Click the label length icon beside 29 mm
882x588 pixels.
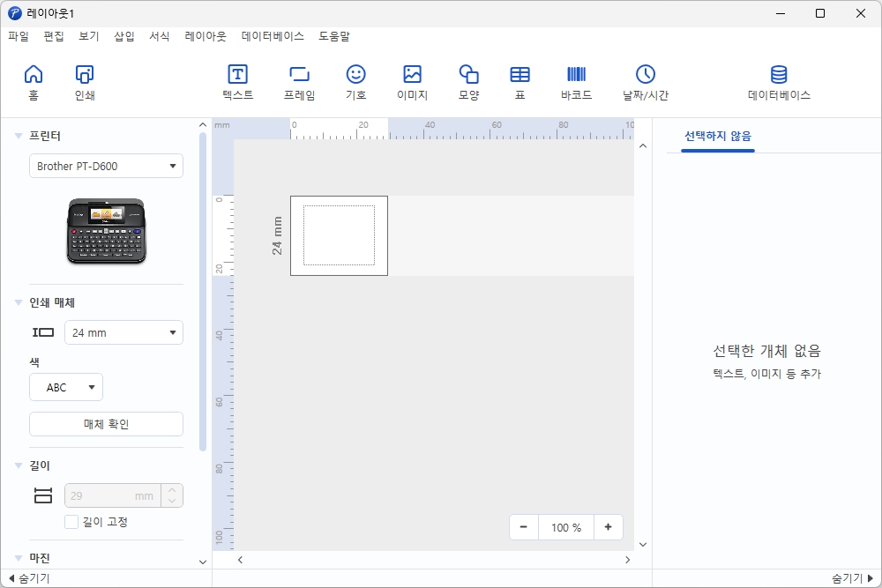click(x=43, y=495)
